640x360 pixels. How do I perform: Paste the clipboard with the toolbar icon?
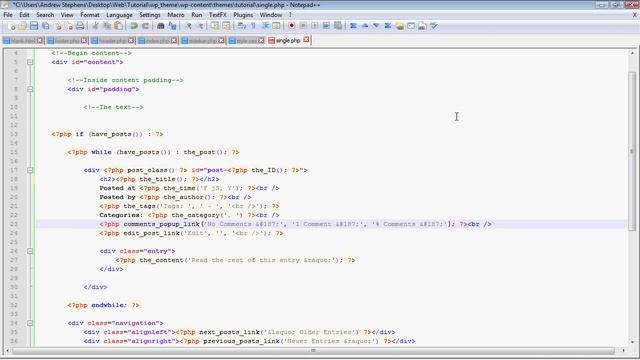[118, 26]
